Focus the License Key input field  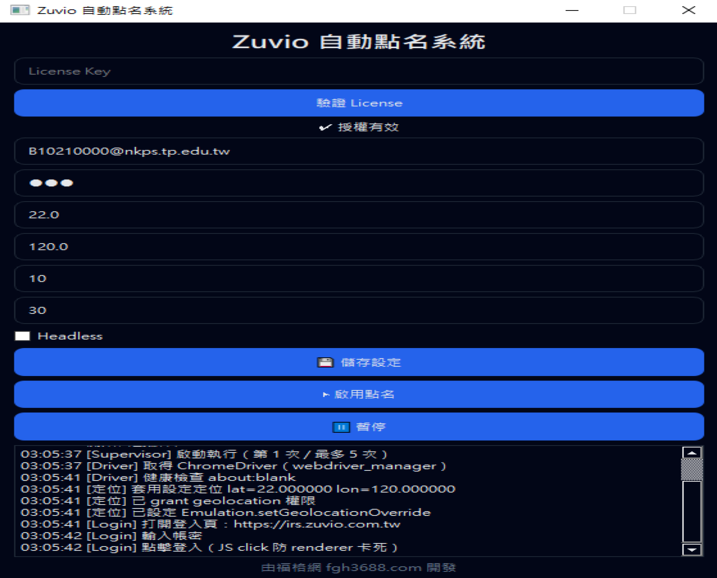tap(358, 71)
